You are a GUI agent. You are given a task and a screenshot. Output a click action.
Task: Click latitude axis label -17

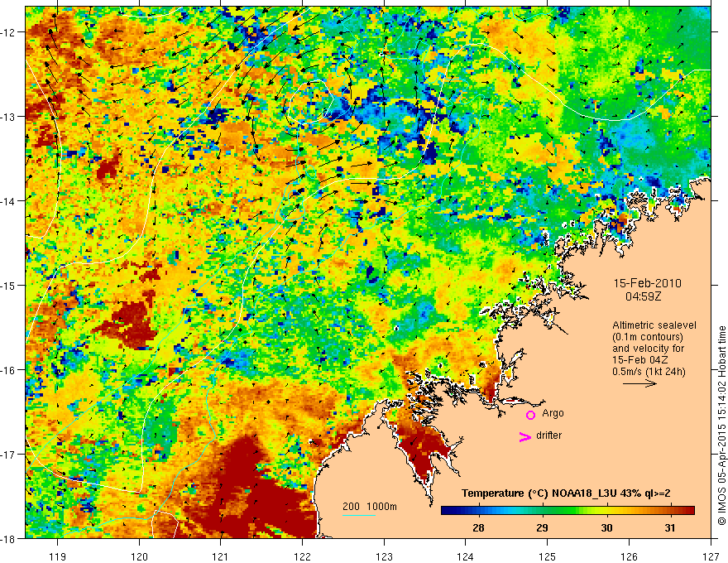9,455
